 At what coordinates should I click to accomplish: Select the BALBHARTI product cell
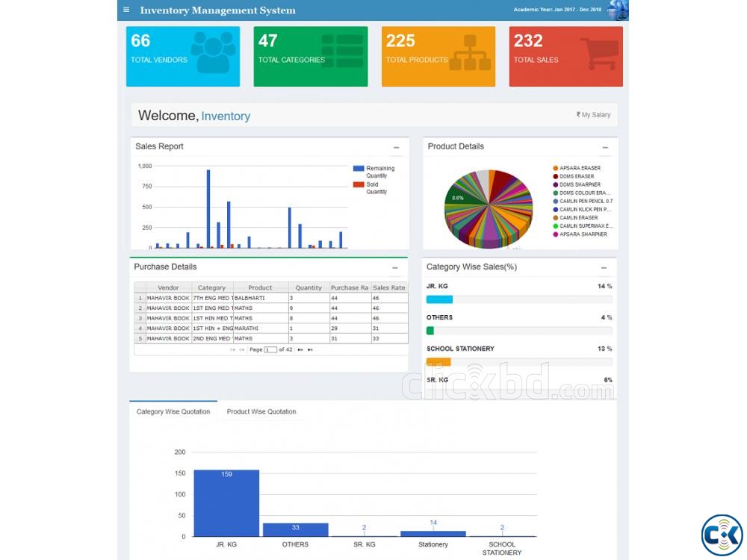(x=261, y=298)
